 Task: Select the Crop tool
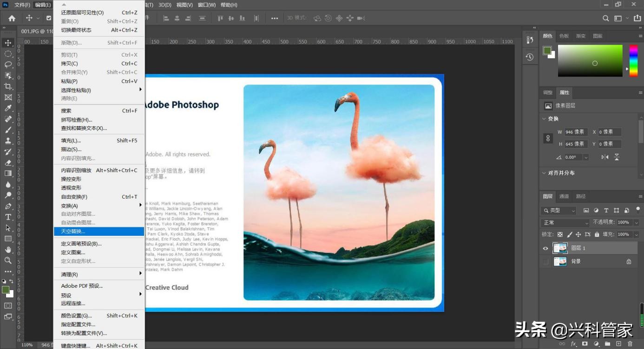8,86
